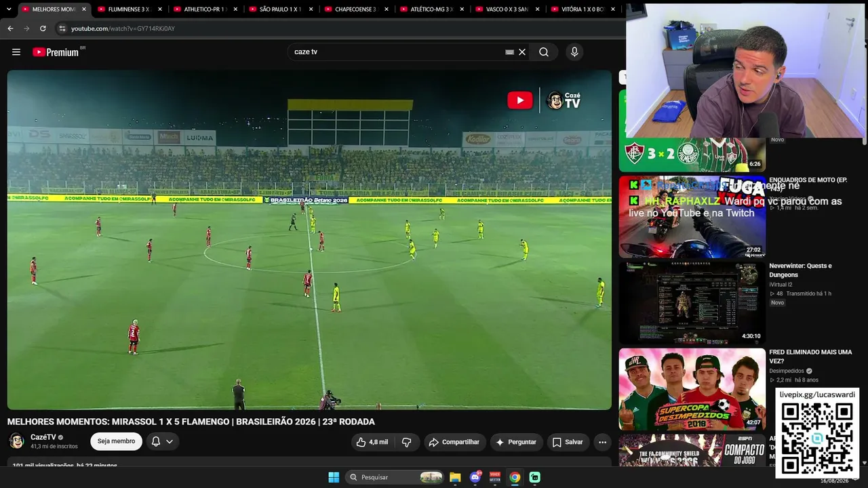The width and height of the screenshot is (868, 488).
Task: Like the video with 4,8 mil likes
Action: 372,442
